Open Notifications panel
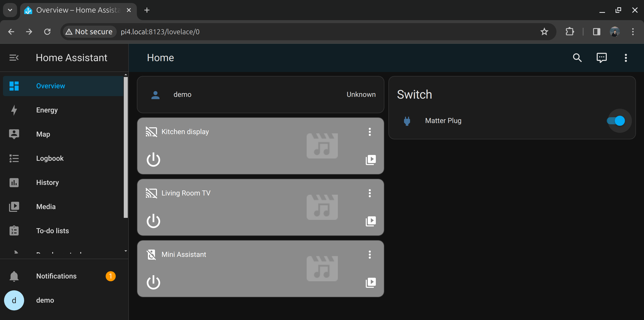Image resolution: width=644 pixels, height=320 pixels. pos(56,276)
